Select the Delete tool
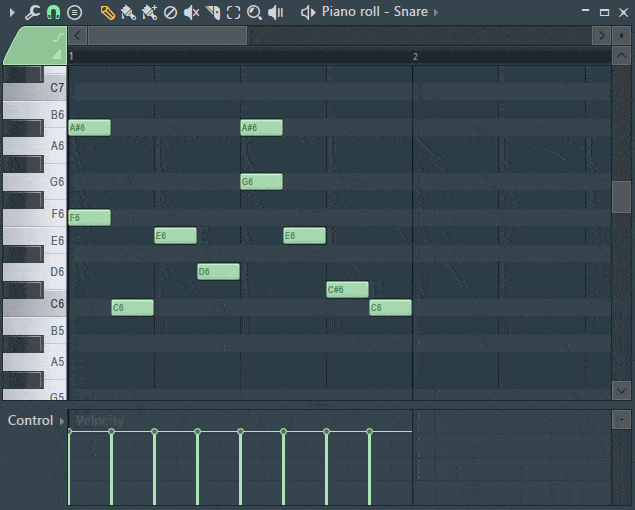635x510 pixels. click(x=170, y=12)
